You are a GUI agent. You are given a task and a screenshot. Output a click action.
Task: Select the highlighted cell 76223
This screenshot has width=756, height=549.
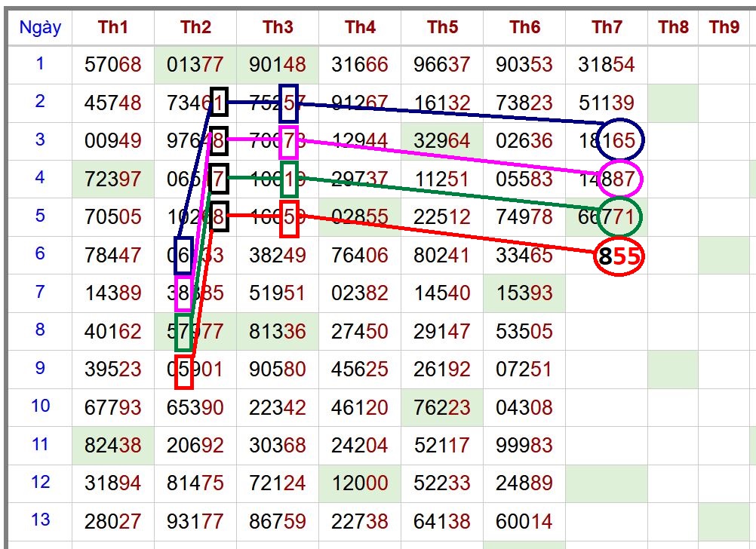(442, 407)
